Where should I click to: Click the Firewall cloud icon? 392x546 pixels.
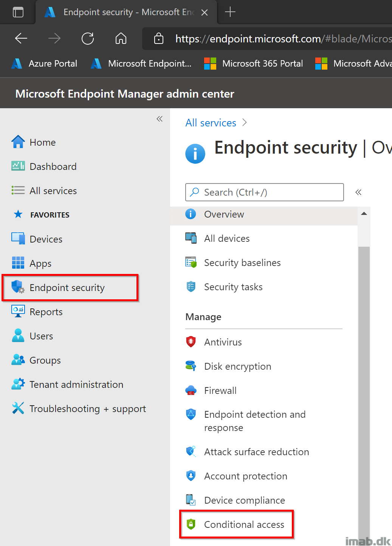(191, 390)
